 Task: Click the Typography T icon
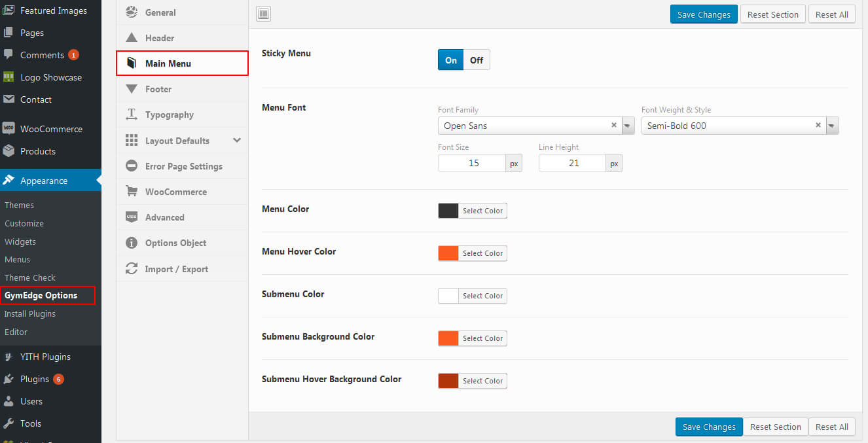coord(132,115)
